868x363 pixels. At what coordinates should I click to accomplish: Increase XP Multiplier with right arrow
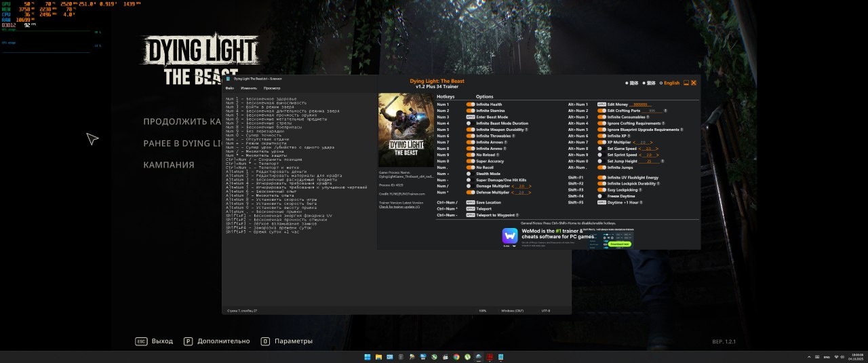(x=652, y=142)
